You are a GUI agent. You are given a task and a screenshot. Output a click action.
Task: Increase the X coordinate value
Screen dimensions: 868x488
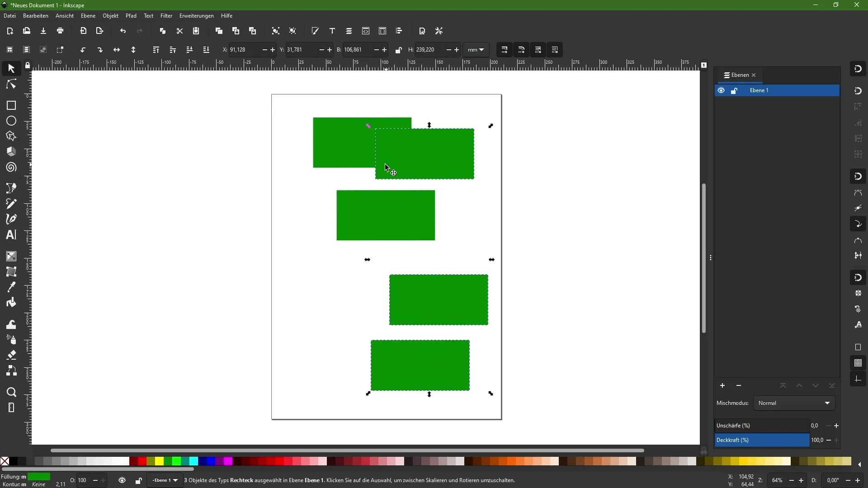tap(273, 50)
